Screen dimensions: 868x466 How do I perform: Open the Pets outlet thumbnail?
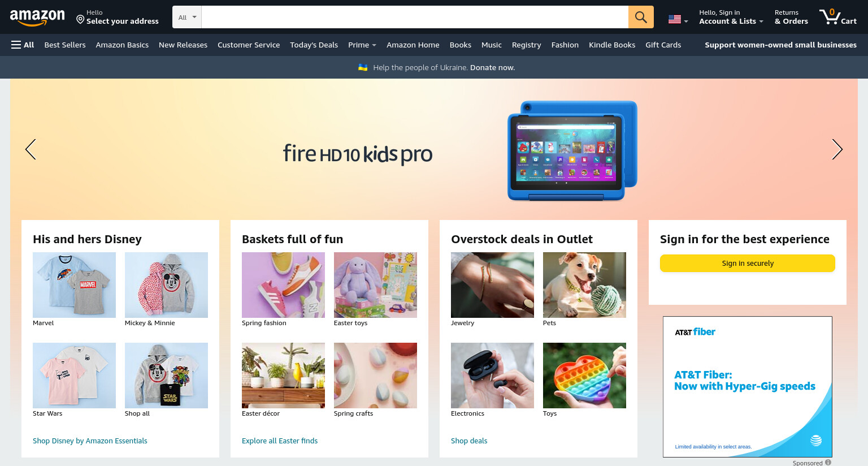pos(584,285)
